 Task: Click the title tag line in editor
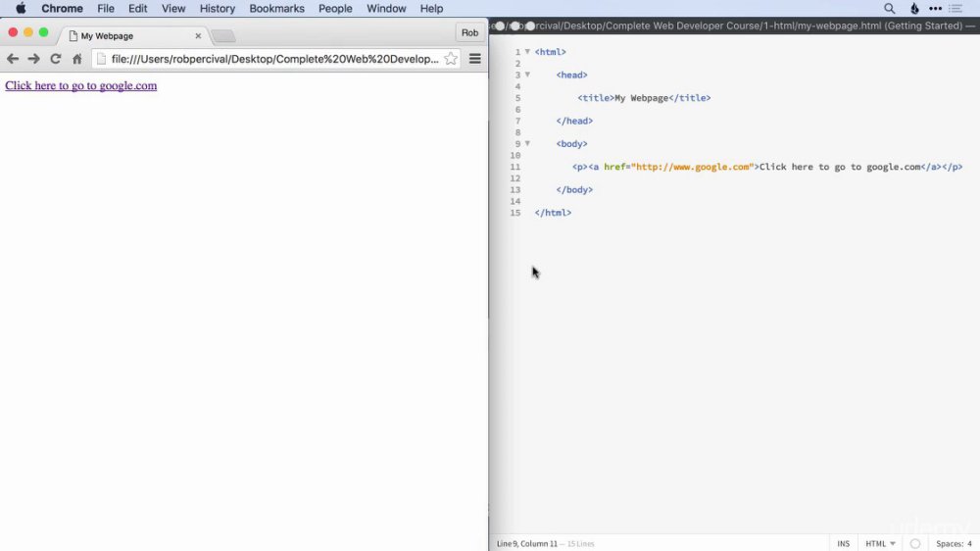click(644, 98)
